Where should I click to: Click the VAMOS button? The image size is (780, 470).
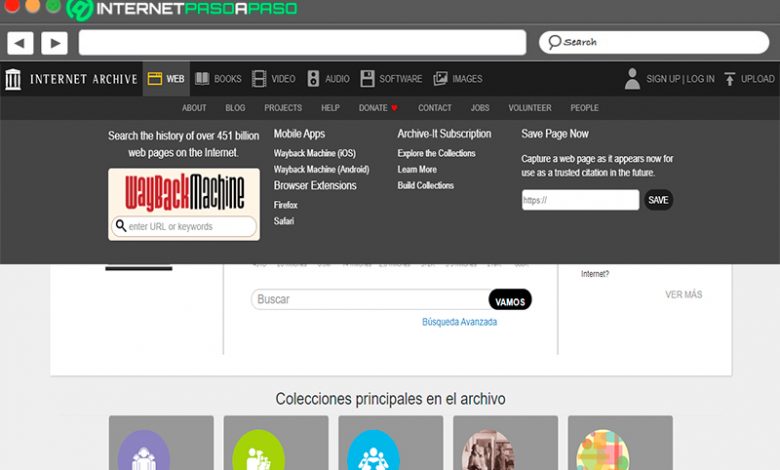point(510,300)
